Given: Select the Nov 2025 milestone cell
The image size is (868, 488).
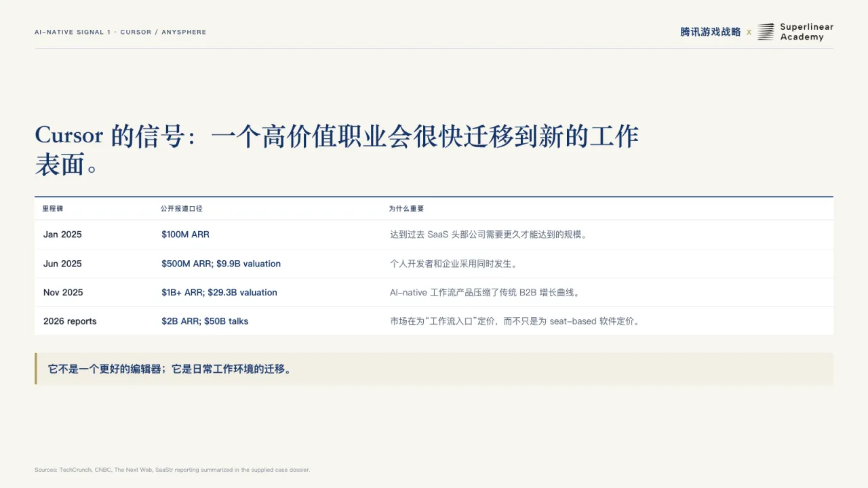Looking at the screenshot, I should click(63, 293).
